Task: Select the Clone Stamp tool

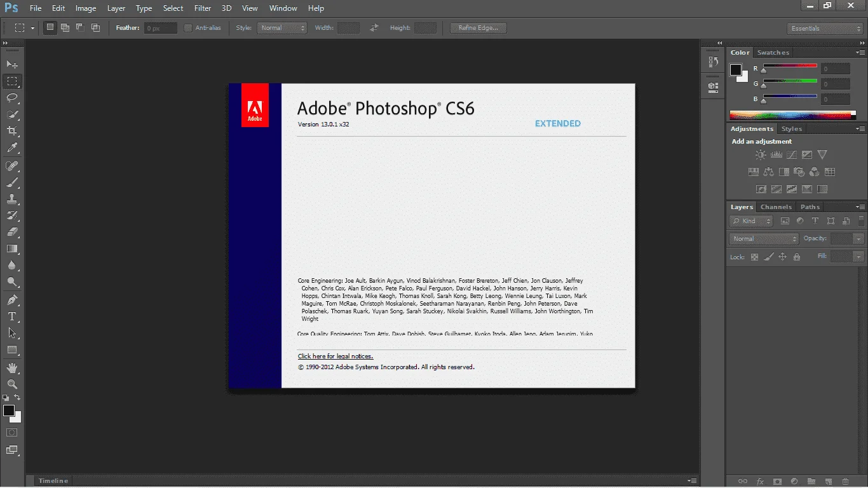Action: coord(12,199)
